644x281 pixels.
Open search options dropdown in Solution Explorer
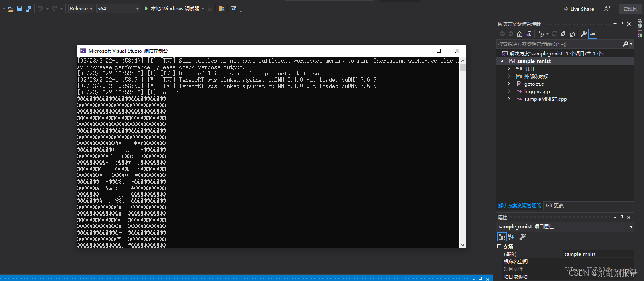(631, 44)
